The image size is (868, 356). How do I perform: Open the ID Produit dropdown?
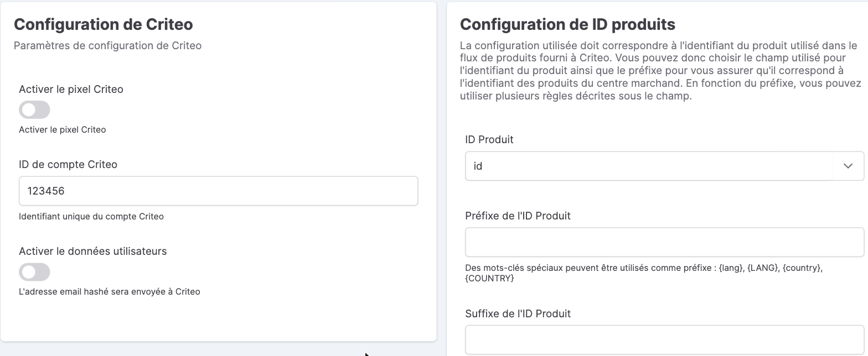pyautogui.click(x=664, y=166)
